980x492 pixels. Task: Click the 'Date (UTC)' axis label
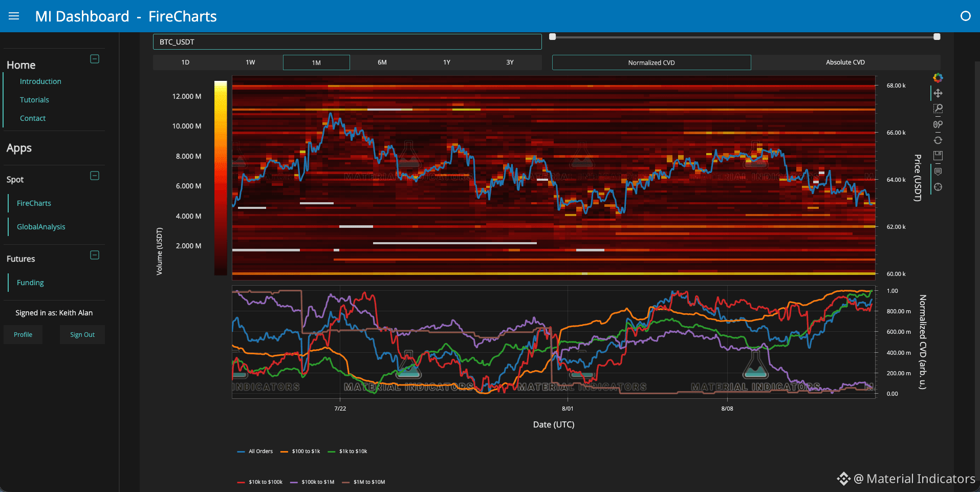pyautogui.click(x=554, y=424)
